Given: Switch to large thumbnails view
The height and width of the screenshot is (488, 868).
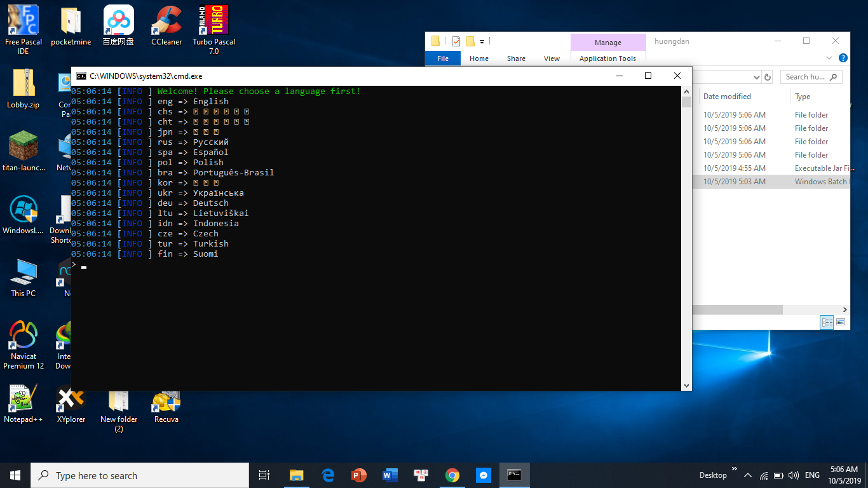Looking at the screenshot, I should (841, 323).
